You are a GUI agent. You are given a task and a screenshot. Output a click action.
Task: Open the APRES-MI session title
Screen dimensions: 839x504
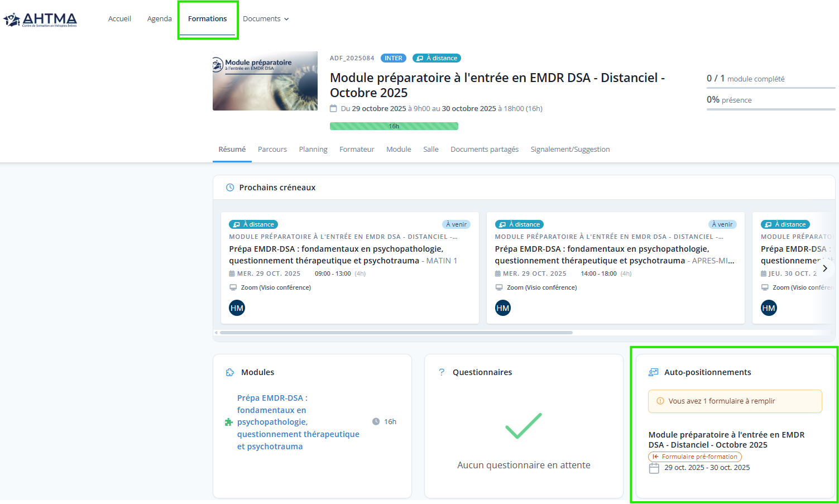[x=615, y=255]
